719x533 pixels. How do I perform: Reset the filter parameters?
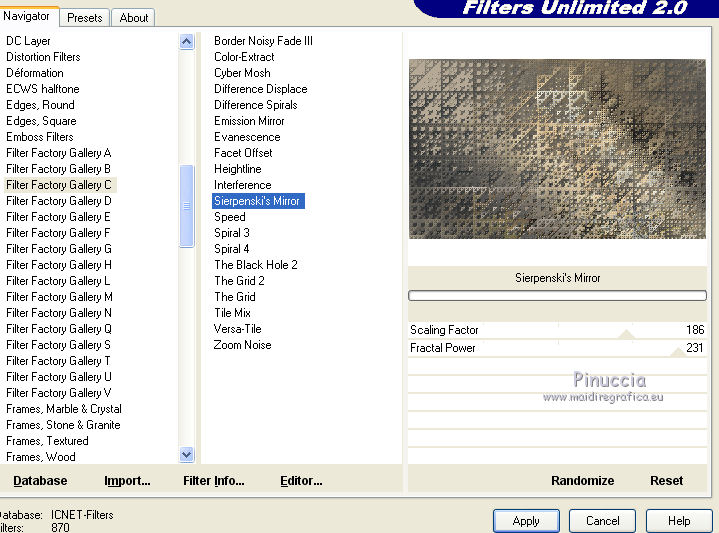click(666, 480)
